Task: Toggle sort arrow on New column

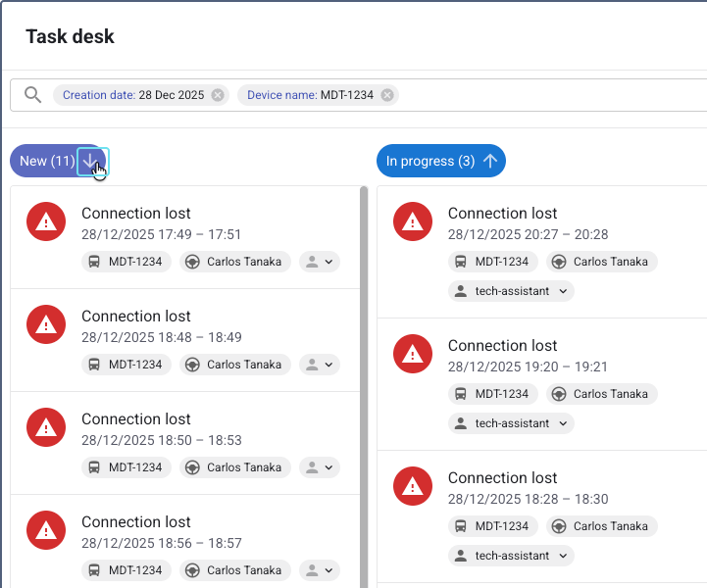Action: click(x=91, y=161)
